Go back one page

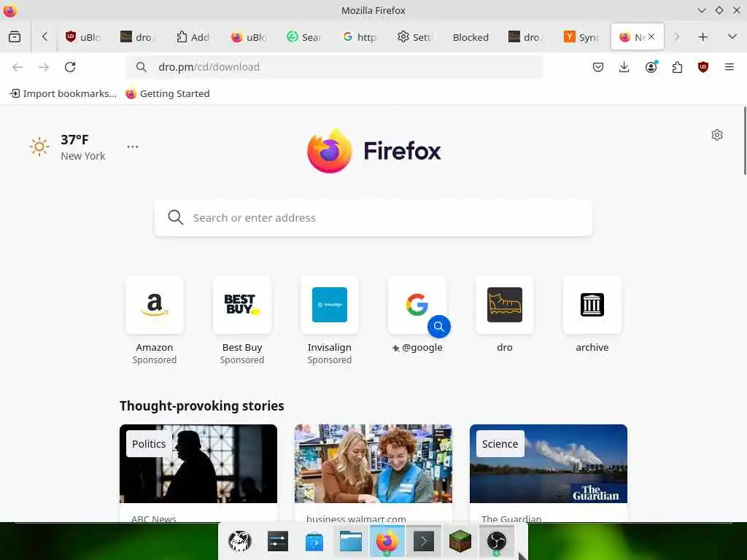[x=18, y=67]
